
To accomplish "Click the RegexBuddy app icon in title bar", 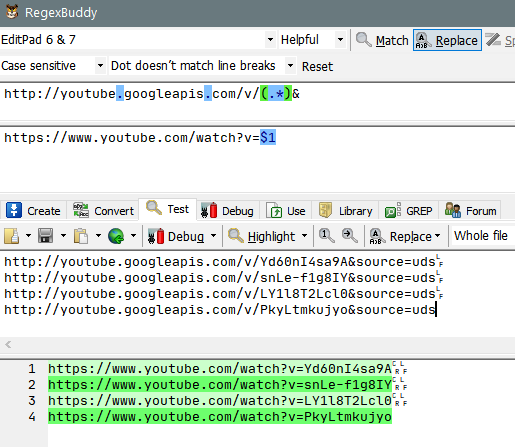I will pyautogui.click(x=12, y=12).
